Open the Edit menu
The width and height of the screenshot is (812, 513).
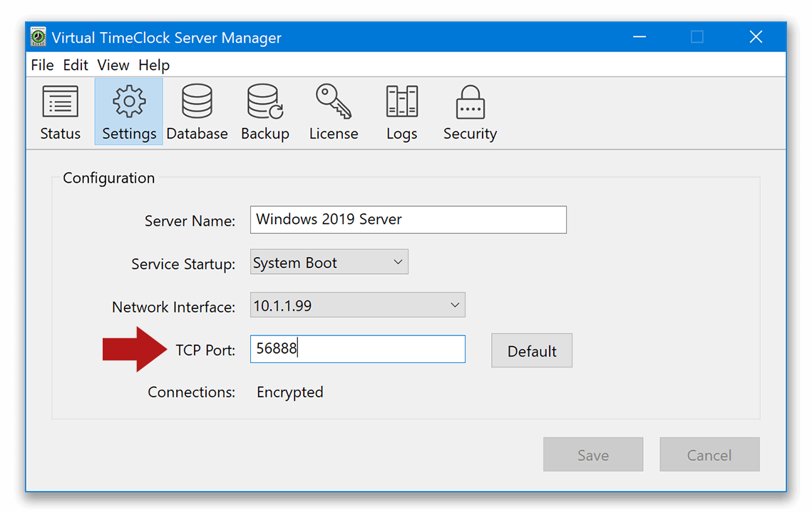coord(76,66)
